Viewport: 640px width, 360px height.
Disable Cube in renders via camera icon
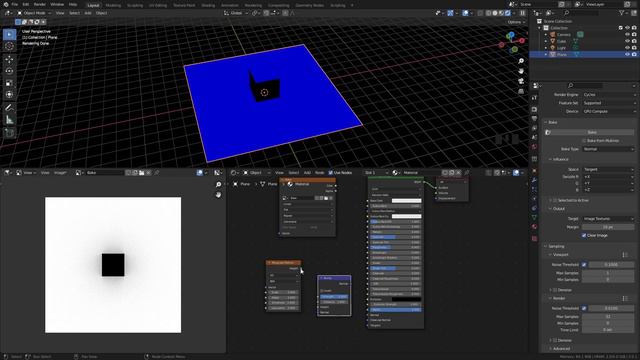pos(634,41)
